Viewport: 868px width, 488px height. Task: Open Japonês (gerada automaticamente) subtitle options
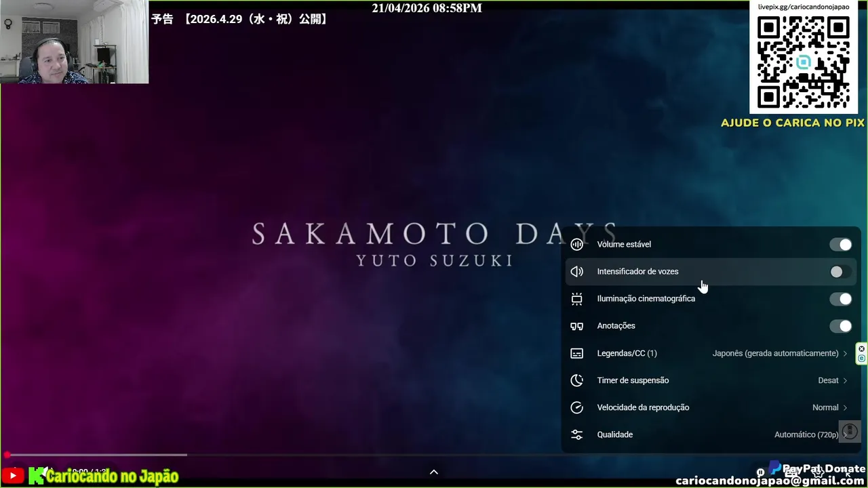pos(780,353)
